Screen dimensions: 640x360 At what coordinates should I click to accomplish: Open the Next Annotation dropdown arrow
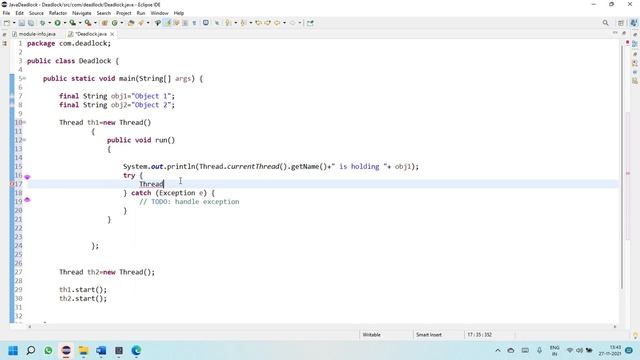click(236, 23)
